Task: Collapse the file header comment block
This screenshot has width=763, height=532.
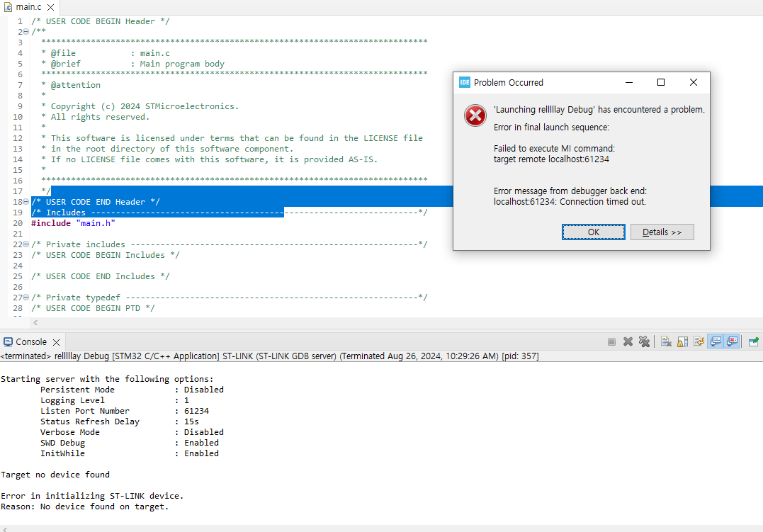Action: [24, 31]
